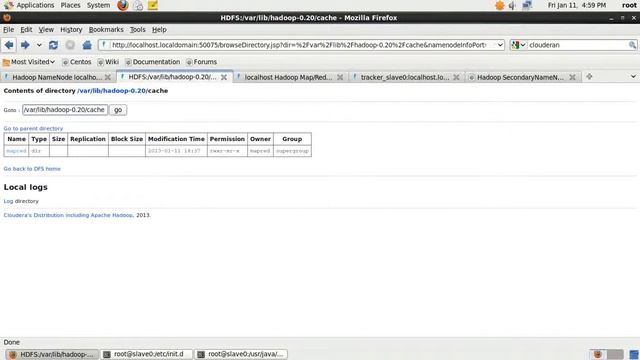The width and height of the screenshot is (640, 360).
Task: Open a new tab with plus icon
Action: coord(589,77)
